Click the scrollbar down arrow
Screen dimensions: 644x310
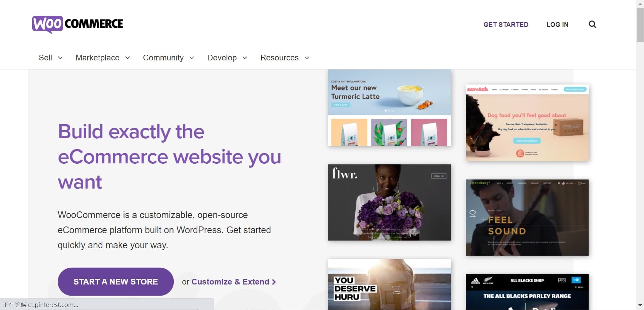point(640,306)
